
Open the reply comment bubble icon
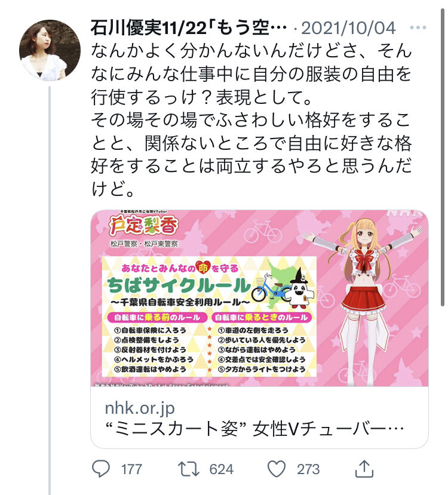click(x=101, y=469)
